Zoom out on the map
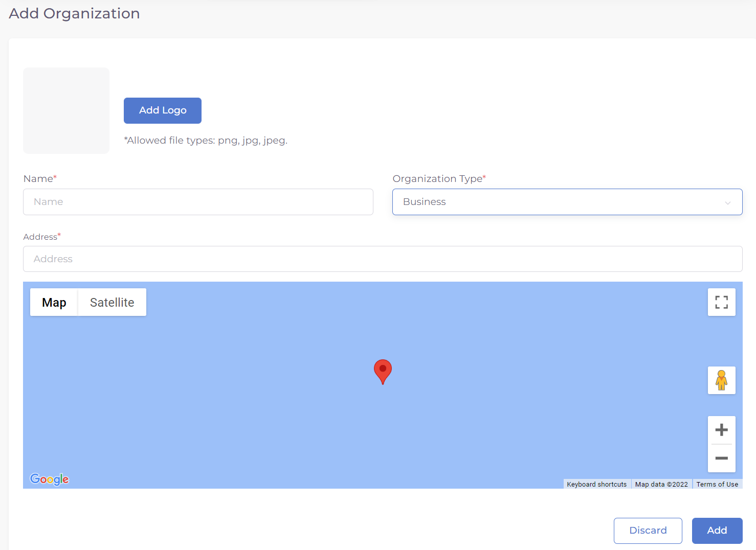This screenshot has width=756, height=550. point(721,459)
